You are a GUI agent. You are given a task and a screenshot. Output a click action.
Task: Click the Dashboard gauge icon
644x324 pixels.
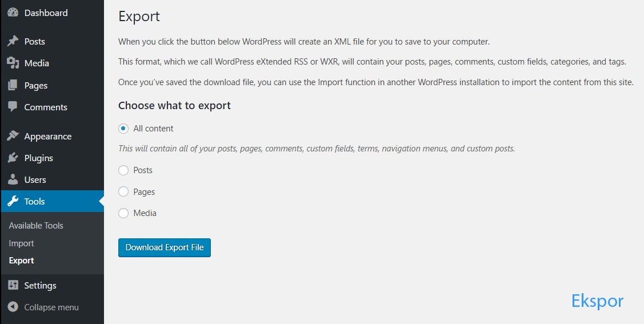click(13, 13)
